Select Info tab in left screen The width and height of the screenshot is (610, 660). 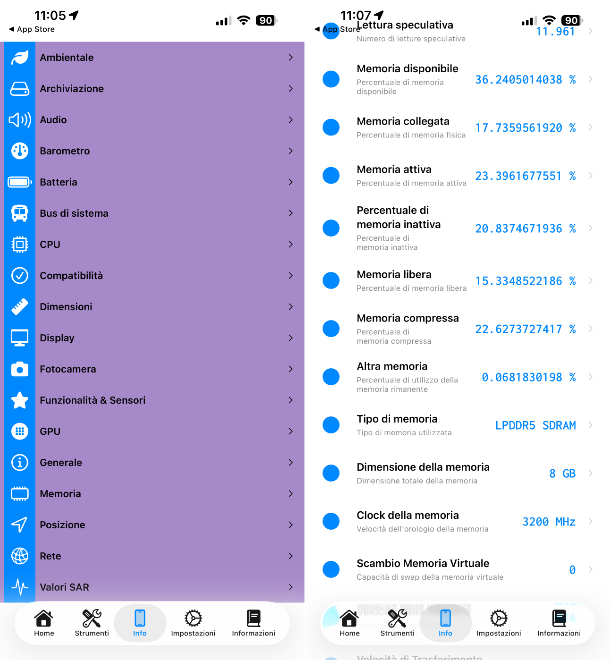140,623
